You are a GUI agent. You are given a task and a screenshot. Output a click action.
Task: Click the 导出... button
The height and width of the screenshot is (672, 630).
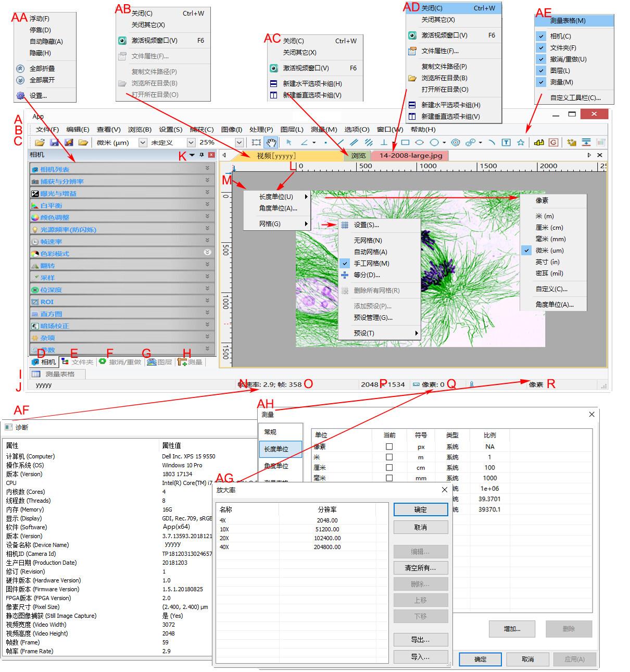click(x=421, y=640)
